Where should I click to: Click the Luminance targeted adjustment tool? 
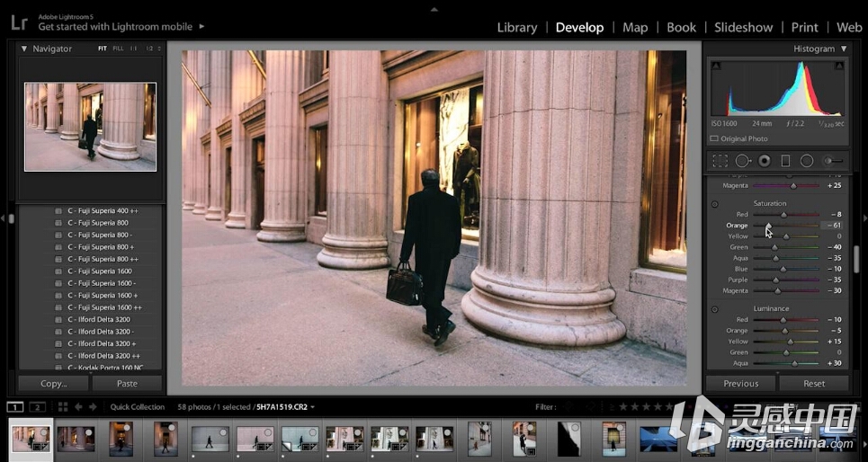[x=715, y=309]
